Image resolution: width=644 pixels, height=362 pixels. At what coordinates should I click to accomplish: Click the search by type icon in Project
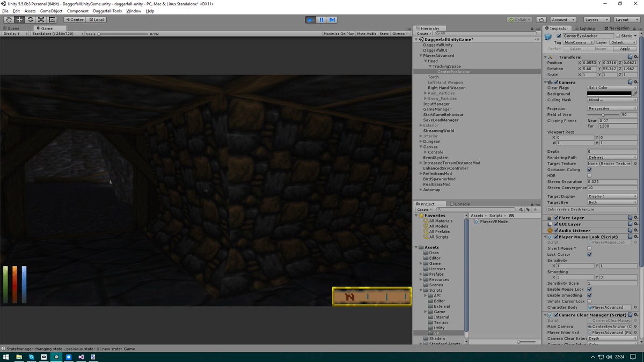pyautogui.click(x=522, y=210)
